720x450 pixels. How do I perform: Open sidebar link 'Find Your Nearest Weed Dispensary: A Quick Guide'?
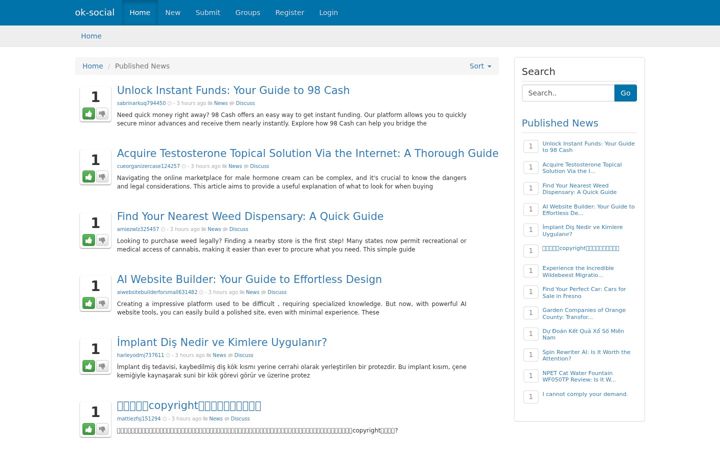point(579,189)
